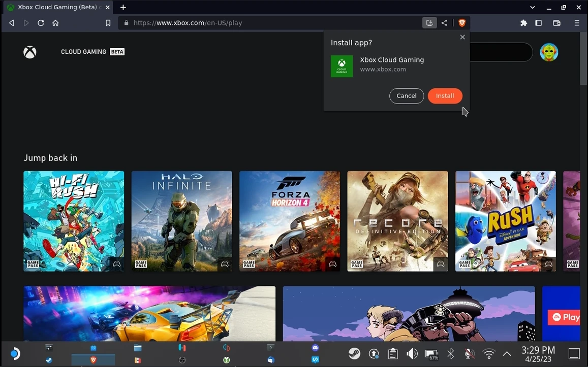Open the application launcher on taskbar
Screen dimensions: 588x367
point(15,353)
